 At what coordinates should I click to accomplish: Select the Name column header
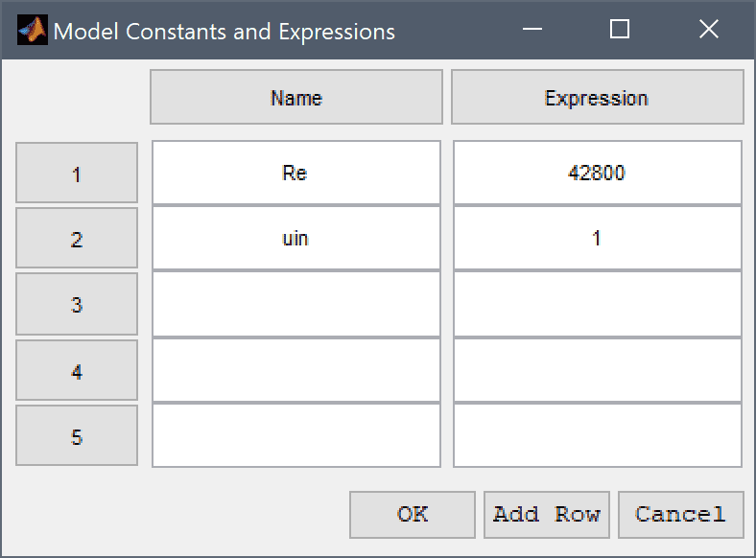(x=296, y=97)
